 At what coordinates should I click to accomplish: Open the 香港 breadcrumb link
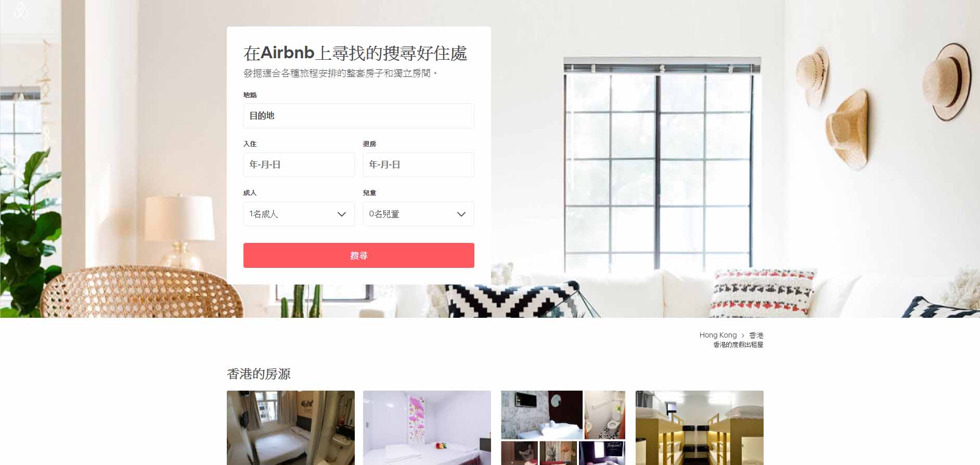756,335
